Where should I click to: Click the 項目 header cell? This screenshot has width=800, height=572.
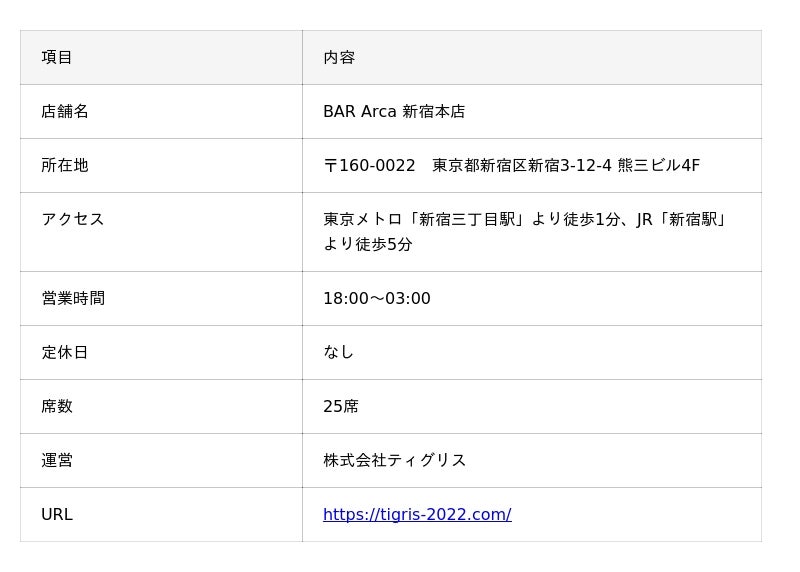click(x=161, y=58)
